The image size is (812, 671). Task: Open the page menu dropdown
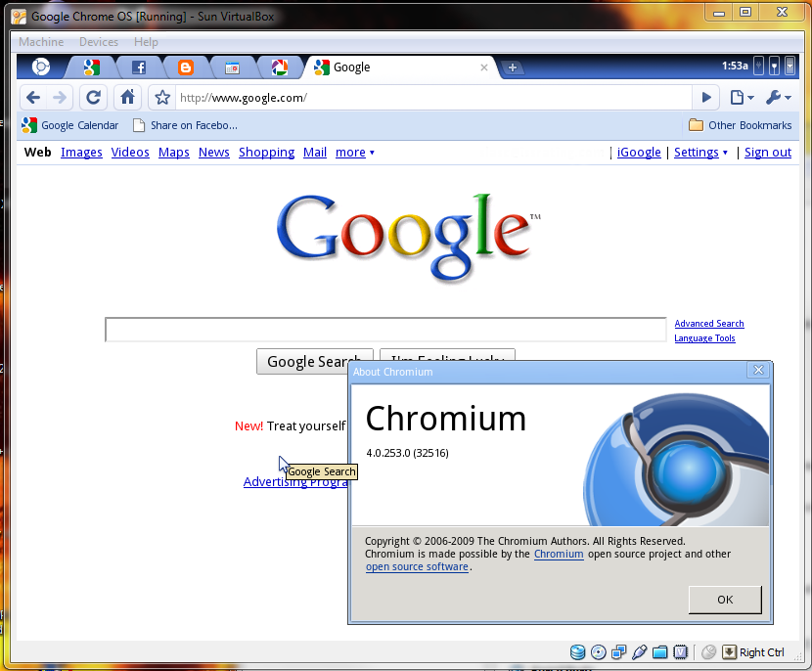coord(742,98)
